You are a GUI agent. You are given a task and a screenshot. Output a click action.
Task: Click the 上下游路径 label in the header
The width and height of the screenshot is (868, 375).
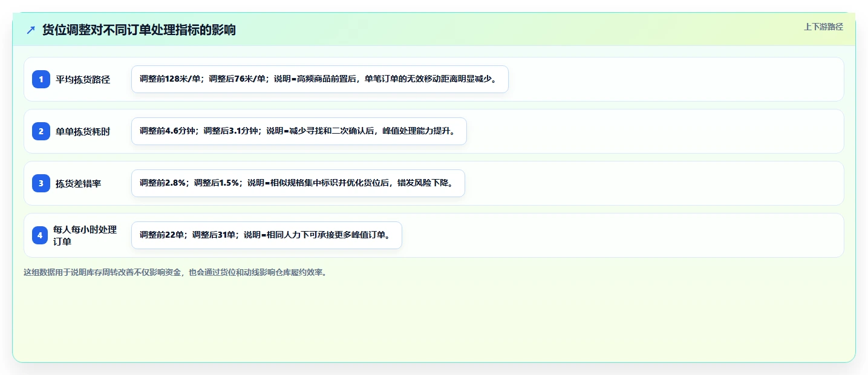coord(823,27)
